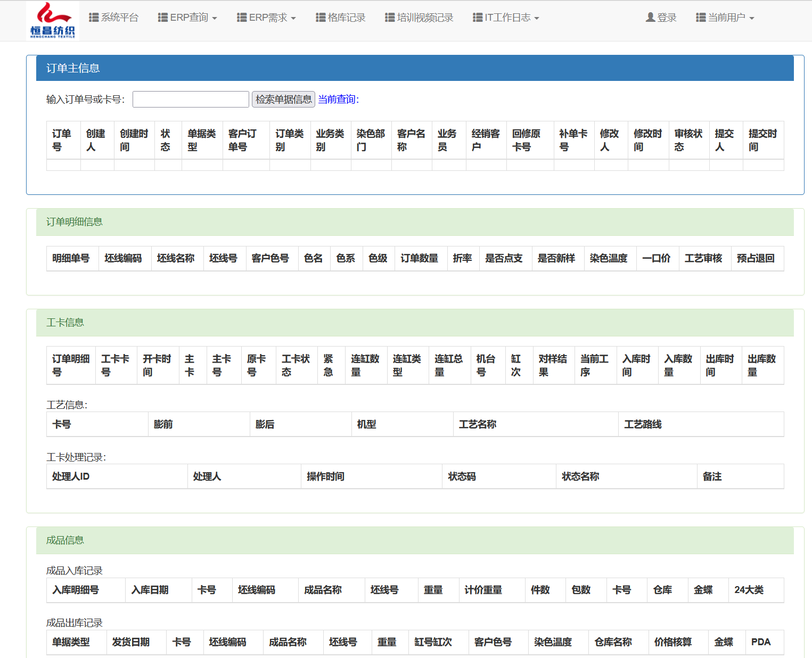Click the 回修原卡号 column header
Screen dimensions: 812x658
click(530, 141)
